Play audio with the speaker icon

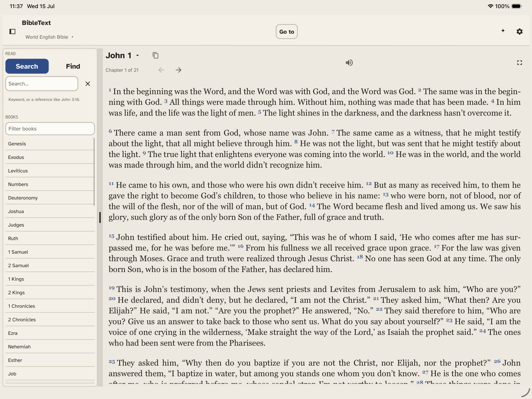coord(349,63)
